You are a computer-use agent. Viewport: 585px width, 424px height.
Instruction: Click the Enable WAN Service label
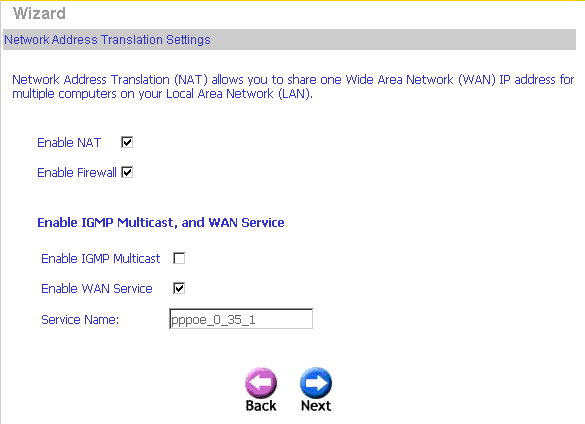(x=97, y=289)
